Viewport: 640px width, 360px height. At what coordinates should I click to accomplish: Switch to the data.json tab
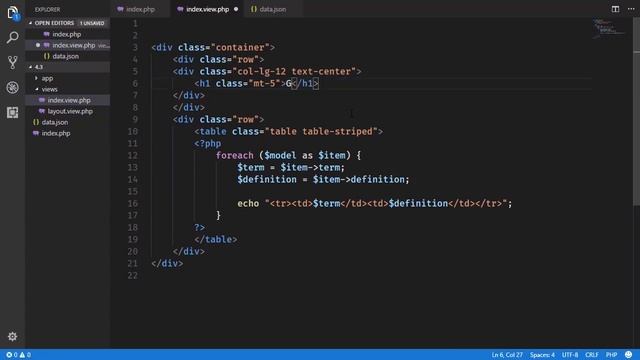[273, 9]
